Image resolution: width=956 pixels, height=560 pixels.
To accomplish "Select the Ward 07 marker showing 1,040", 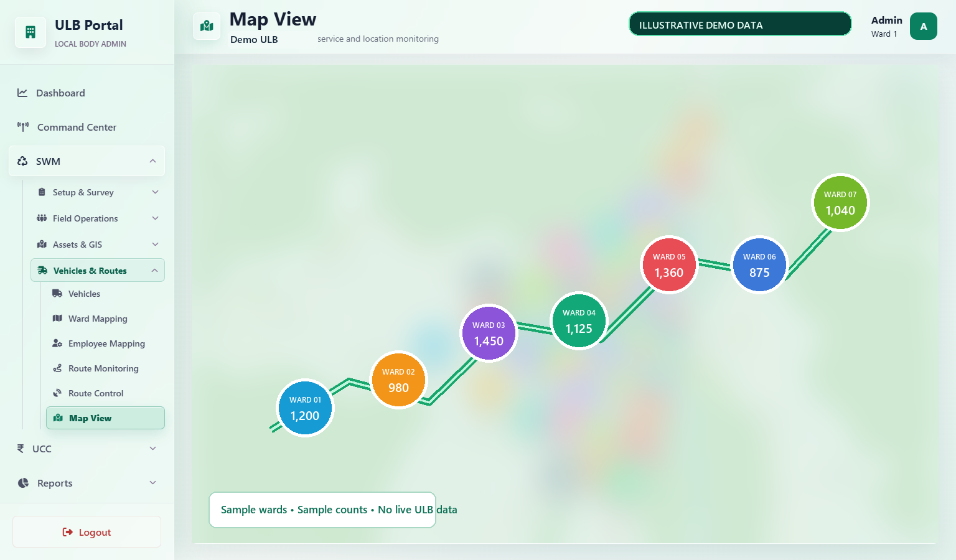I will click(840, 203).
